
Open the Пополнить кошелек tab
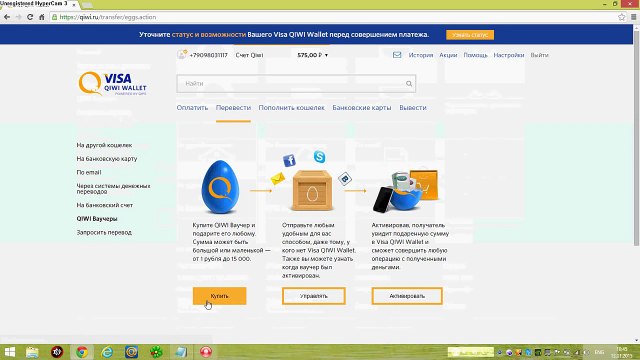tap(291, 108)
